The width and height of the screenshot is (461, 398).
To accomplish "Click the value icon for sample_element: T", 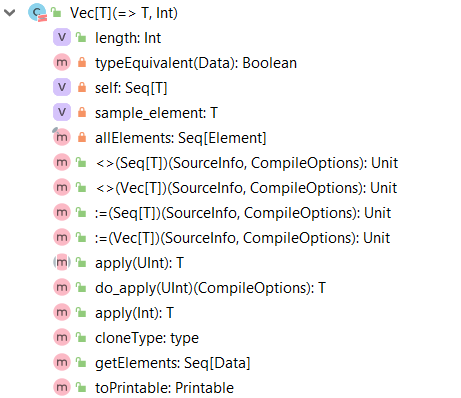I will click(62, 112).
